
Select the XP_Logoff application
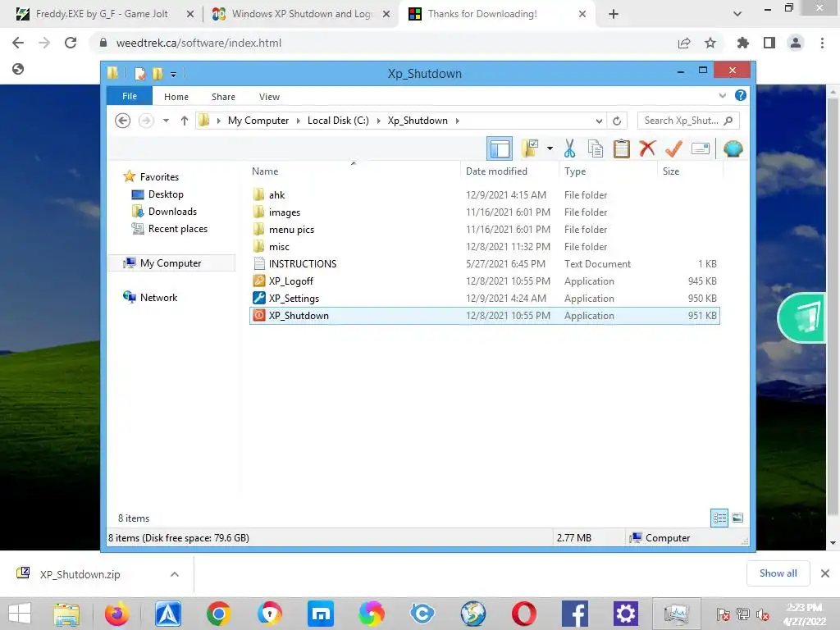point(484,281)
